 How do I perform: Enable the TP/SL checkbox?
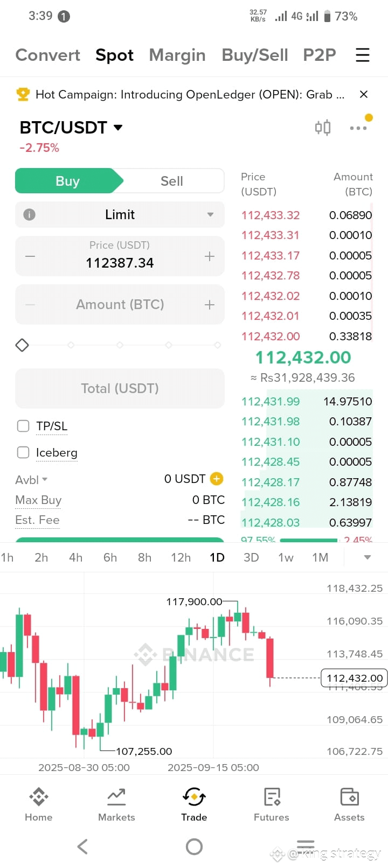click(23, 426)
